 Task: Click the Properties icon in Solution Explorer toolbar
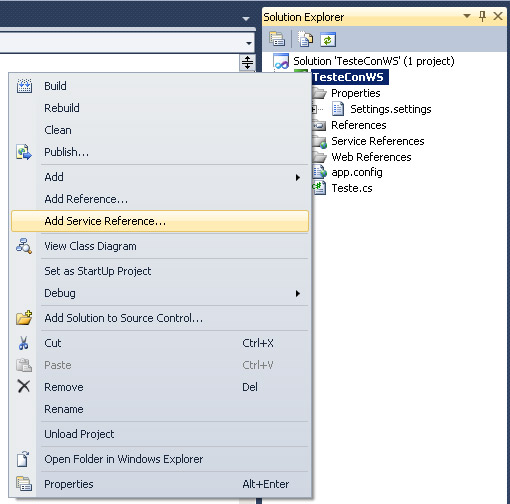pos(277,39)
